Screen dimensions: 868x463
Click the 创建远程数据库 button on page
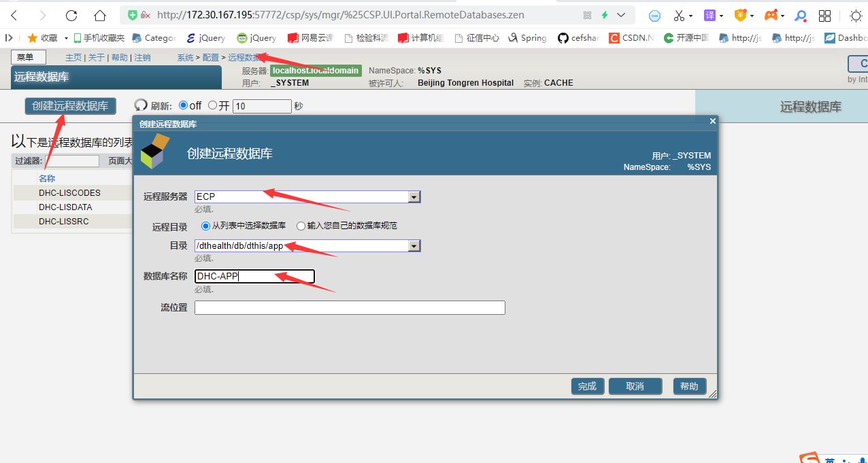(71, 106)
